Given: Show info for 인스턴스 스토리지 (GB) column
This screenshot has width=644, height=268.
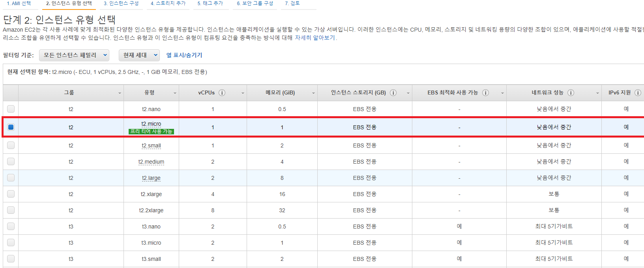Looking at the screenshot, I should [393, 93].
